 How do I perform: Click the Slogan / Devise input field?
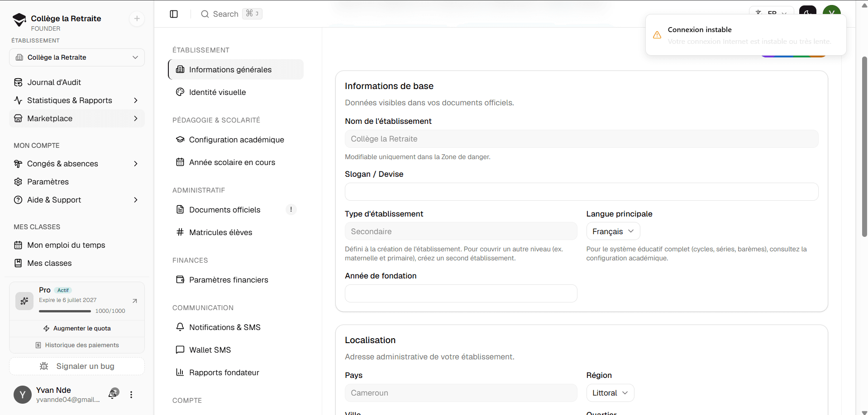pos(582,192)
